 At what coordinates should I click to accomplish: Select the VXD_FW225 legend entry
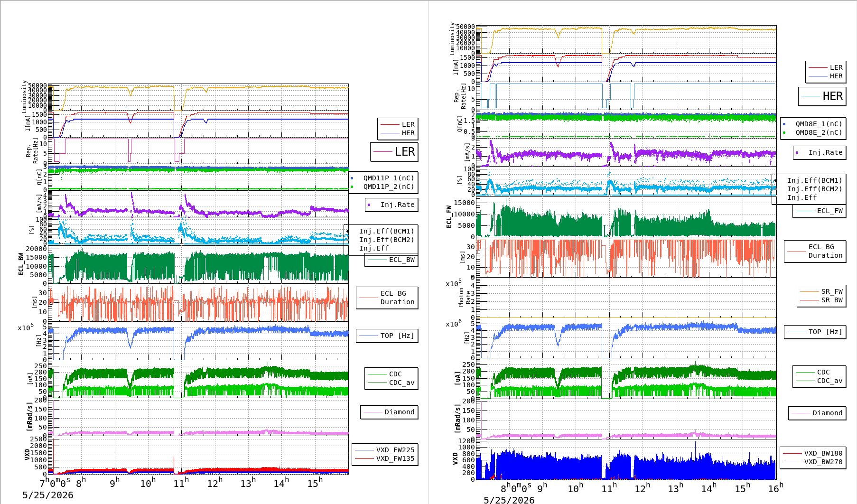pos(385,450)
